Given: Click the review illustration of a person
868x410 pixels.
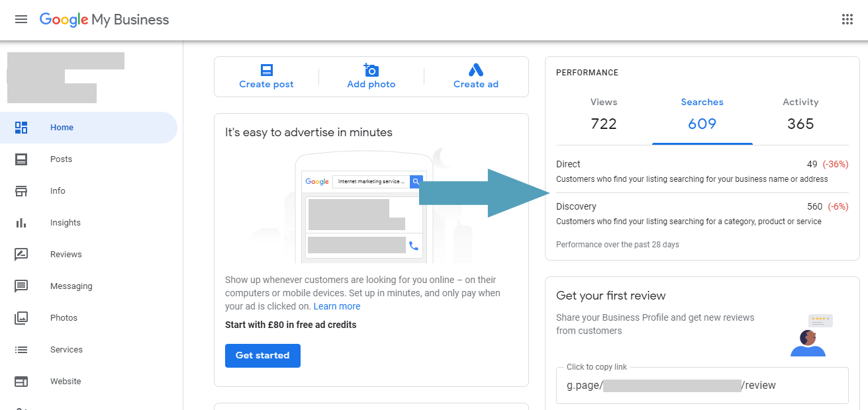Looking at the screenshot, I should 811,335.
